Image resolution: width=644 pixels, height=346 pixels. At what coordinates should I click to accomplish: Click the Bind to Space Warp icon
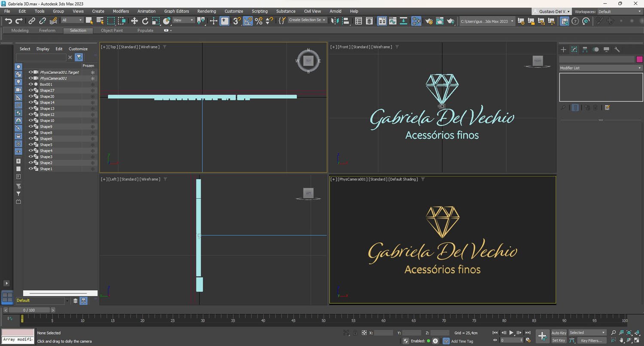click(x=53, y=21)
